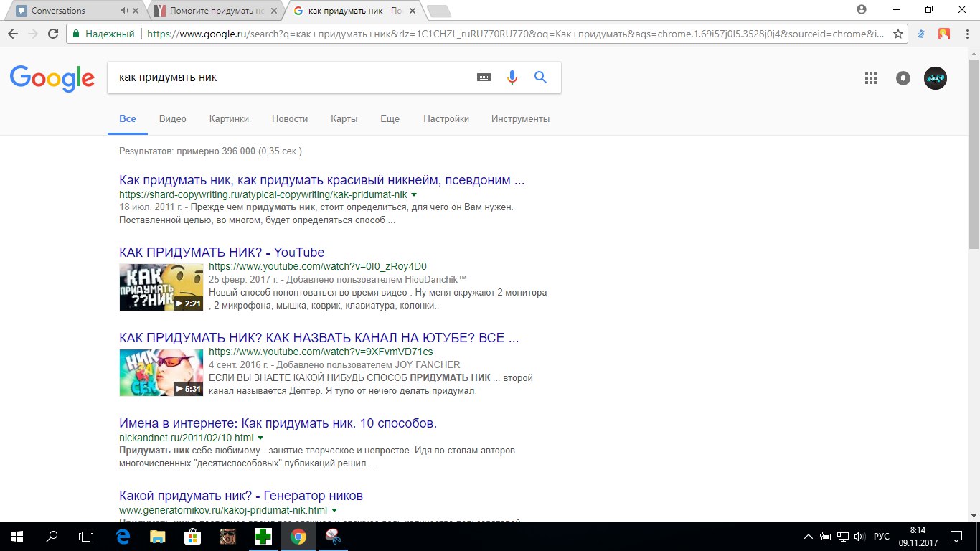Click the 5:31 video thumbnail

161,372
